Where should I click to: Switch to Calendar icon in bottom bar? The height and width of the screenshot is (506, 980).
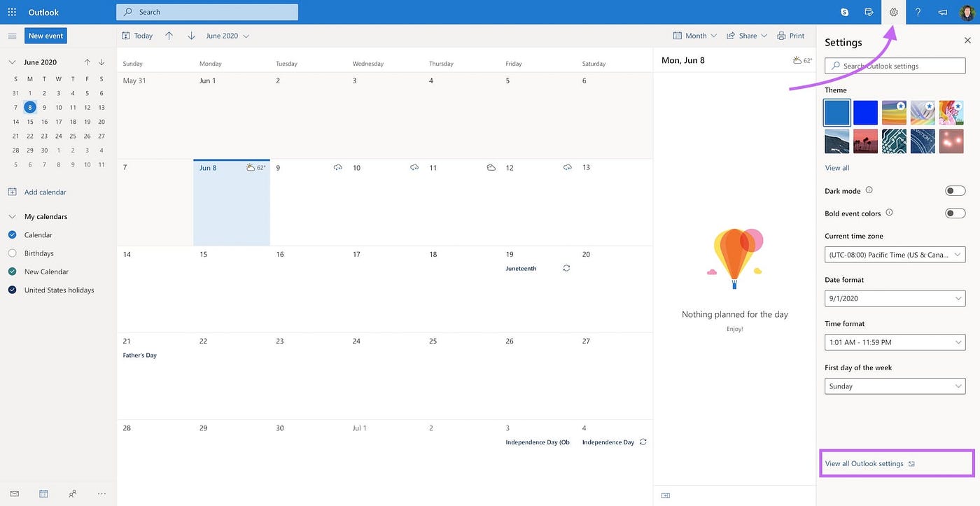(43, 493)
